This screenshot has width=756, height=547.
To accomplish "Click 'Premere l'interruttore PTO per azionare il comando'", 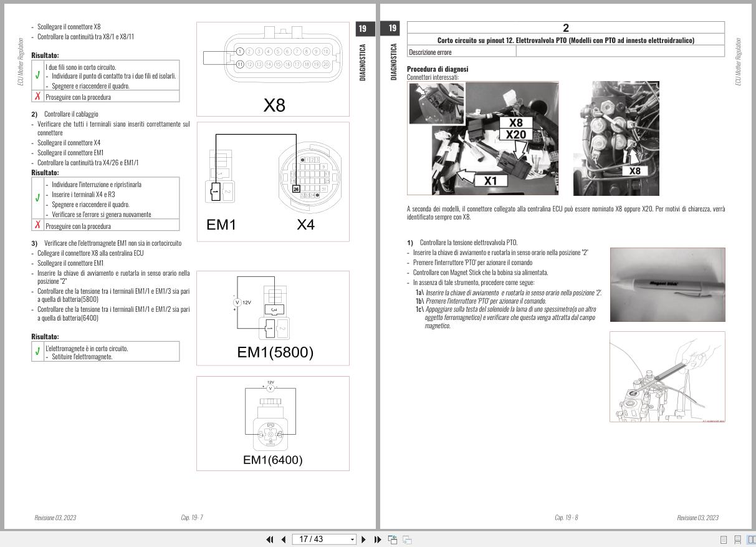I will click(x=472, y=263).
